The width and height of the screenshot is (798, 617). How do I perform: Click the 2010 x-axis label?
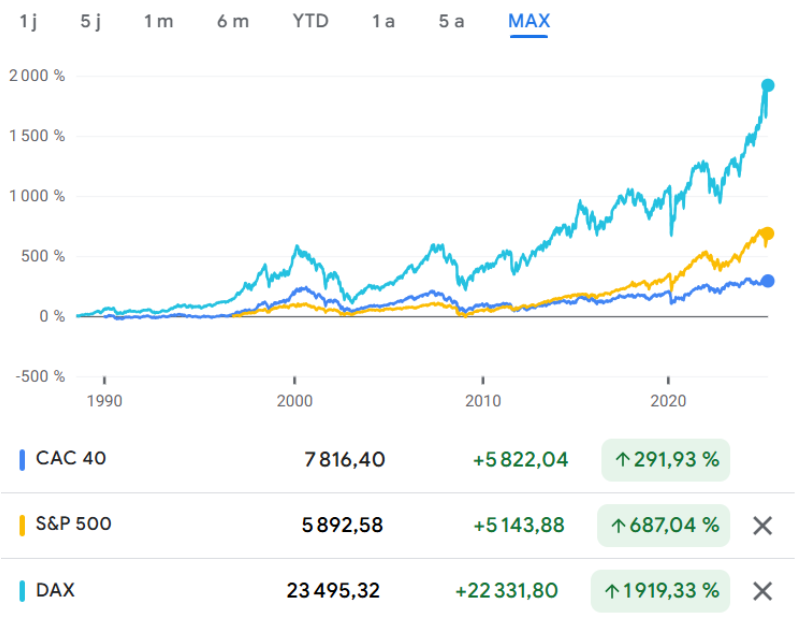point(483,401)
